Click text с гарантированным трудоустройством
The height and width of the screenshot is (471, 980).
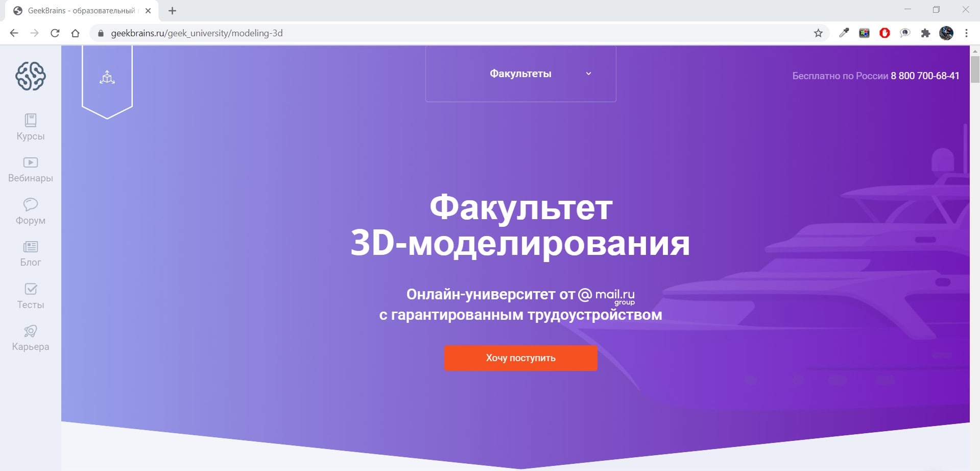click(x=520, y=315)
